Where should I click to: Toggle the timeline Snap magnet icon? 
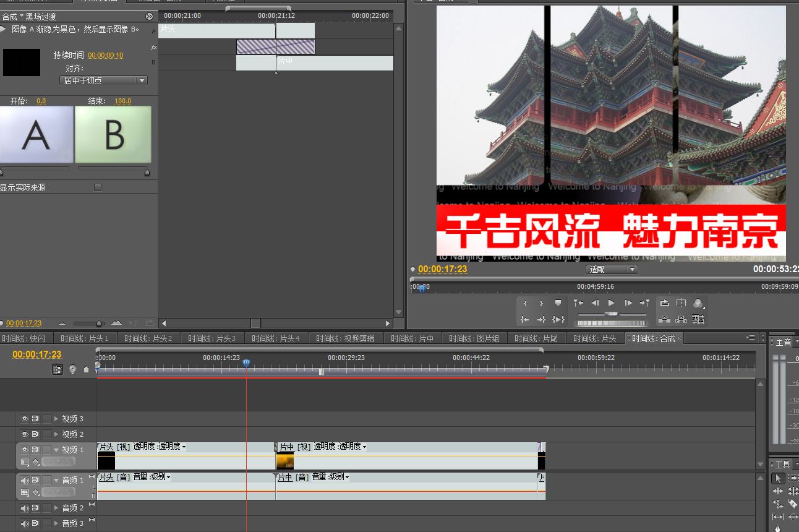(58, 369)
